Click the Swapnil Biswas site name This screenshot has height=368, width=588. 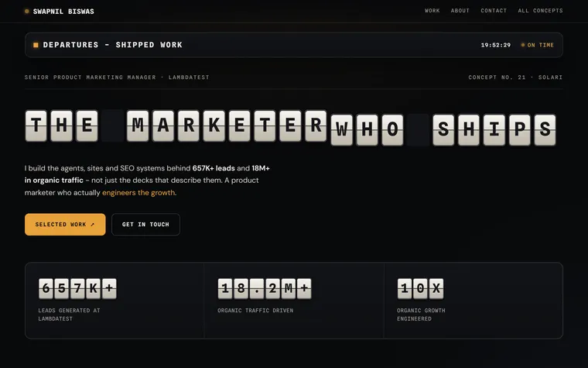(63, 12)
